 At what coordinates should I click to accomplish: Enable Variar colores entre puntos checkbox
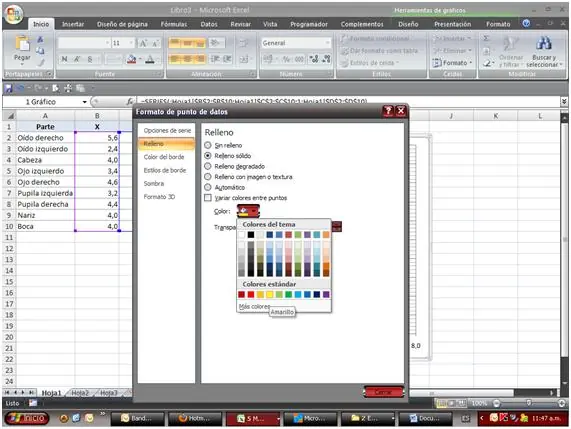click(208, 198)
